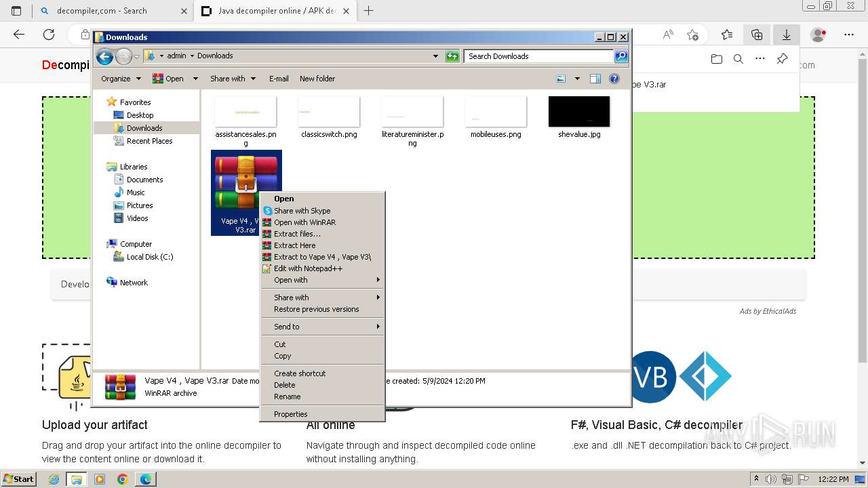The image size is (868, 488).
Task: Open Edge Settings and more menu
Action: coord(849,35)
